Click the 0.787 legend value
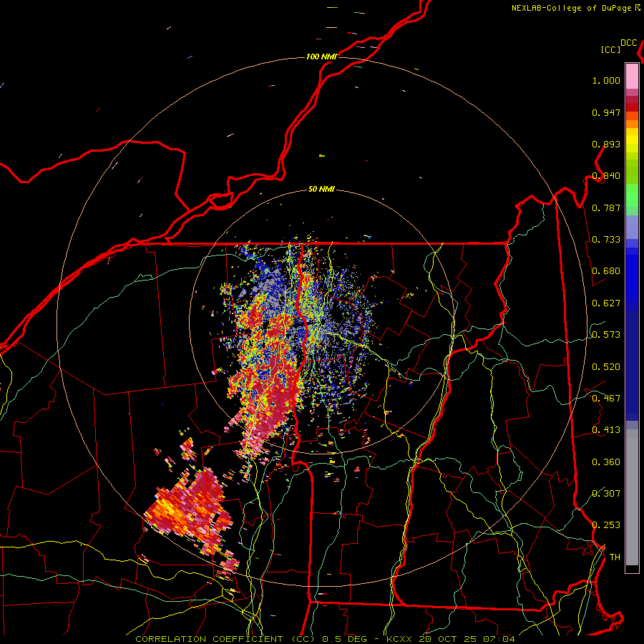This screenshot has height=644, width=644. click(606, 208)
